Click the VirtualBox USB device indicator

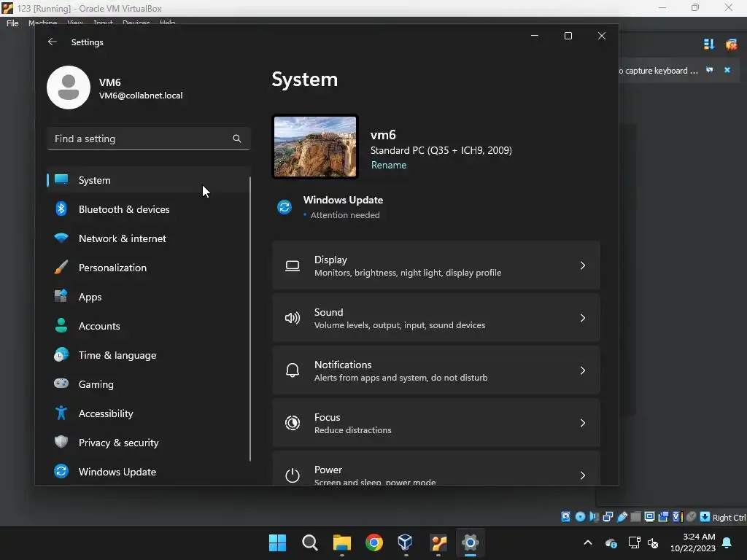(622, 517)
